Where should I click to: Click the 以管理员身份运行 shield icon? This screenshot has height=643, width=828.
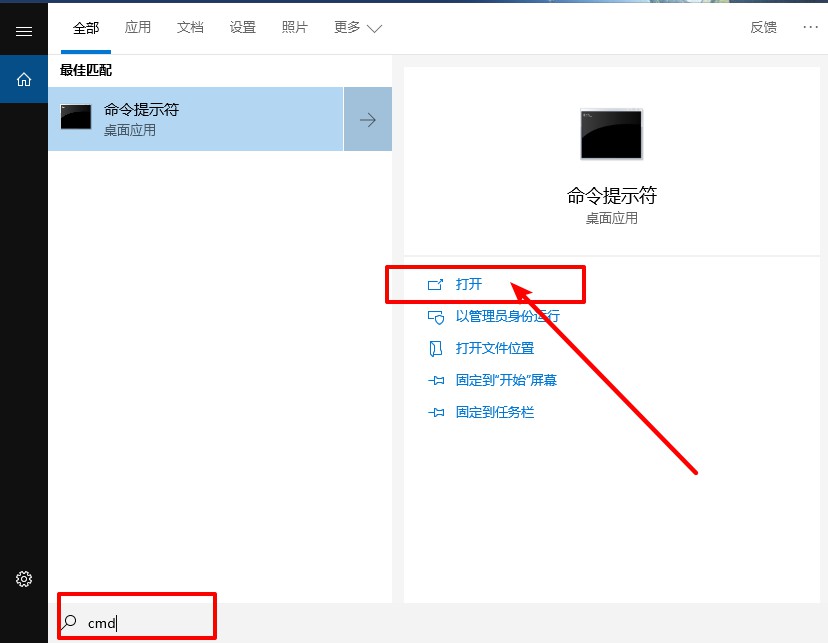tap(437, 316)
